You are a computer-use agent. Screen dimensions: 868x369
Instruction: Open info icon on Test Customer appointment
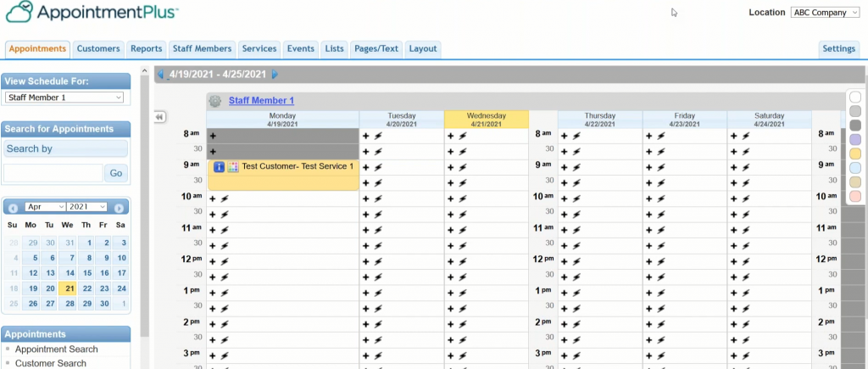(219, 167)
